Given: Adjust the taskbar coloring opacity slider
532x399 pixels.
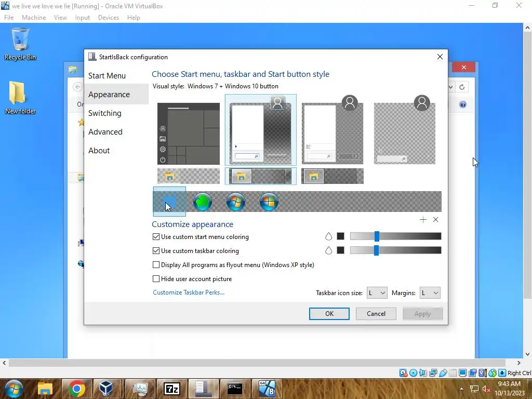Looking at the screenshot, I should (x=395, y=250).
